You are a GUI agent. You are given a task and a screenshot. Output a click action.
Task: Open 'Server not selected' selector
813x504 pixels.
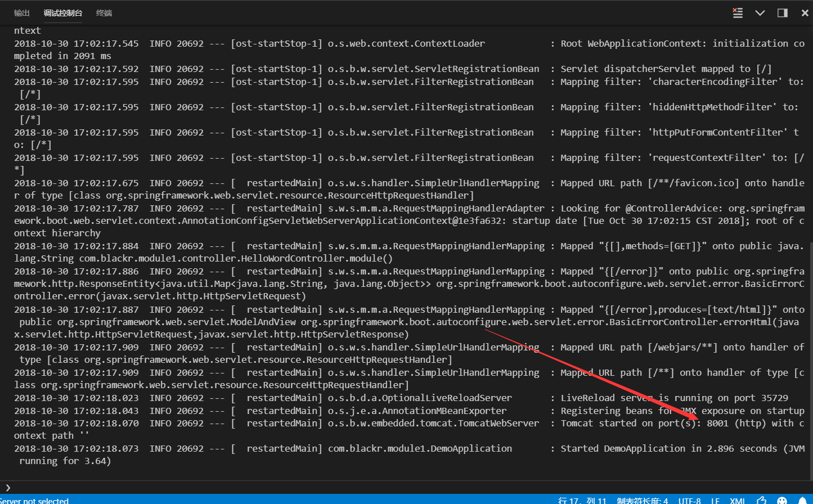[35, 501]
